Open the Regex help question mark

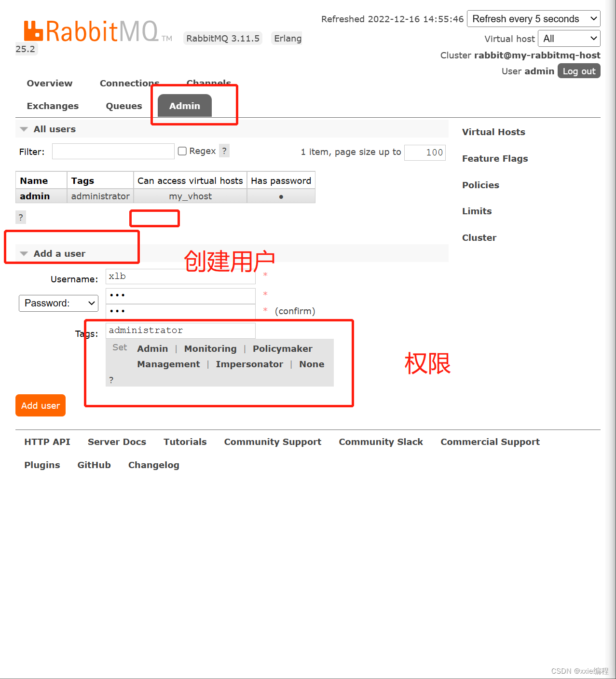coord(224,151)
